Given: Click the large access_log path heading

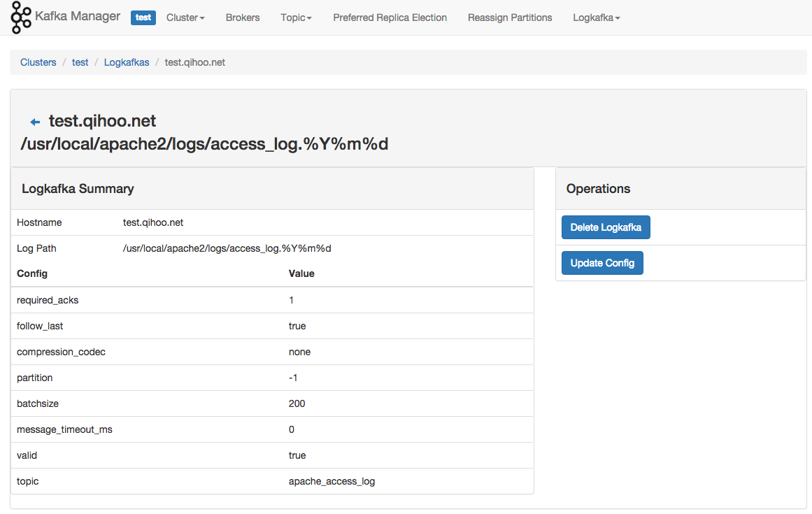Looking at the screenshot, I should click(x=204, y=144).
